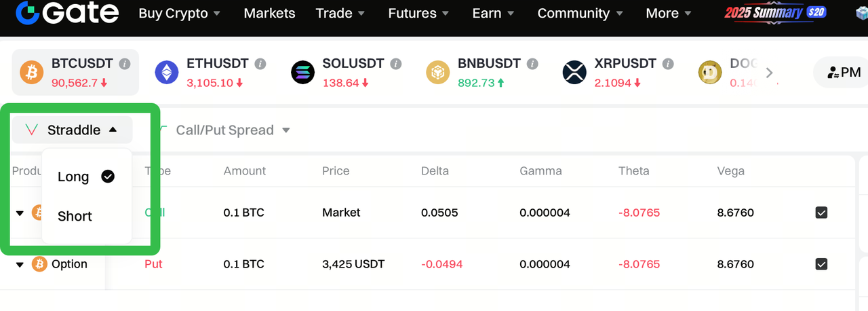Open the Futures menu

coord(418,14)
